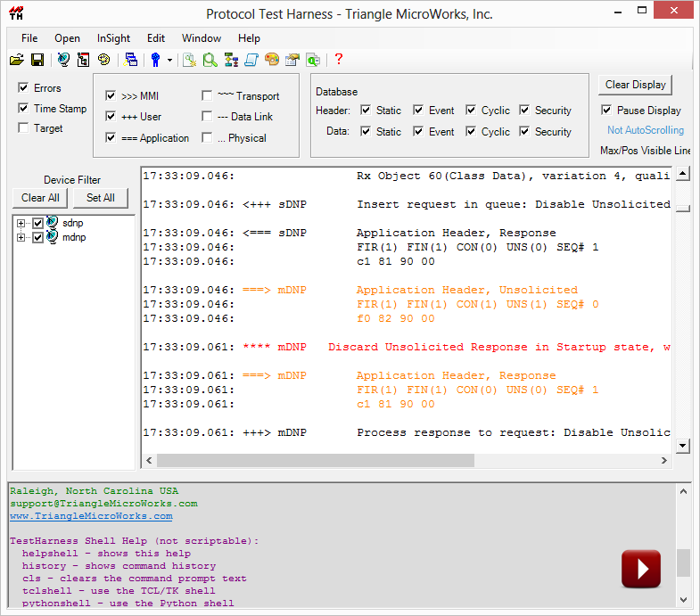Toggle Data Cyclic database checkbox

click(x=471, y=131)
